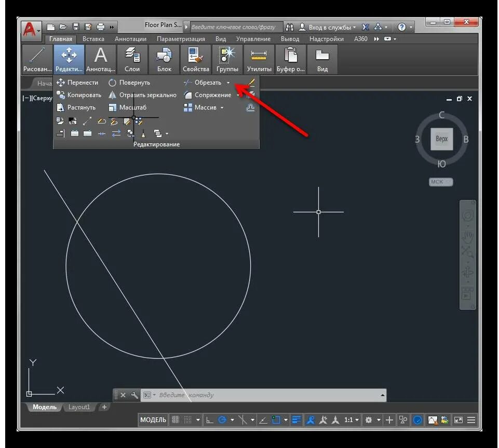
Task: Click the offset icon beside Массив
Action: tap(251, 108)
